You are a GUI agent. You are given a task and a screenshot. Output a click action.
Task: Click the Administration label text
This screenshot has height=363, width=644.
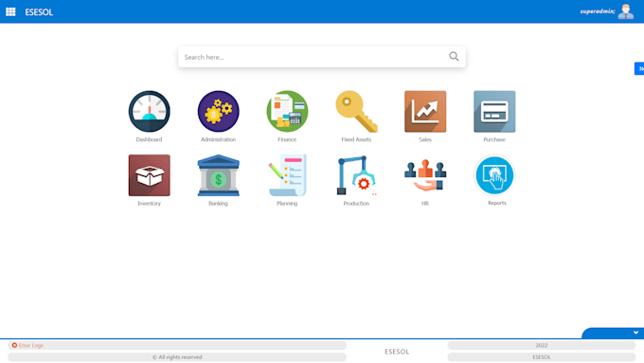pos(218,139)
